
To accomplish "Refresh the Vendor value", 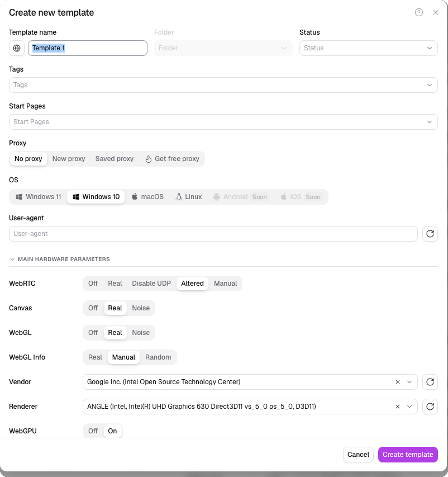I will click(430, 382).
